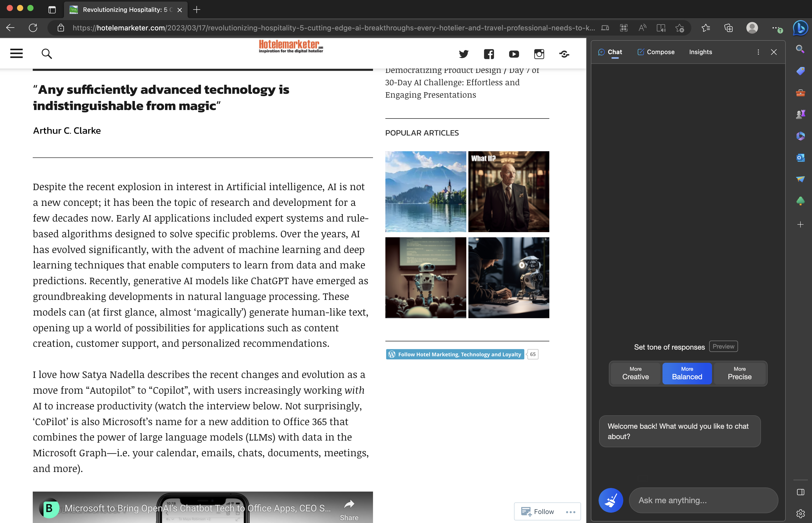Reload the current page
Screen dimensions: 812x523
coord(33,28)
